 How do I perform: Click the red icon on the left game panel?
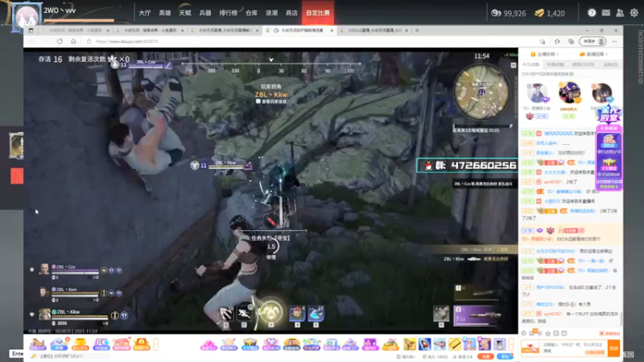pyautogui.click(x=17, y=176)
